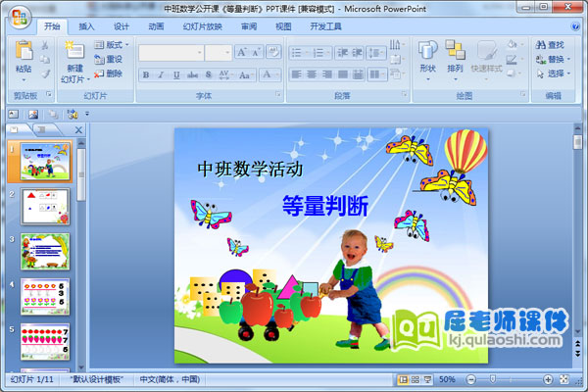Viewport: 588px width, 392px height.
Task: Click Fit slide to window icon
Action: 564,379
